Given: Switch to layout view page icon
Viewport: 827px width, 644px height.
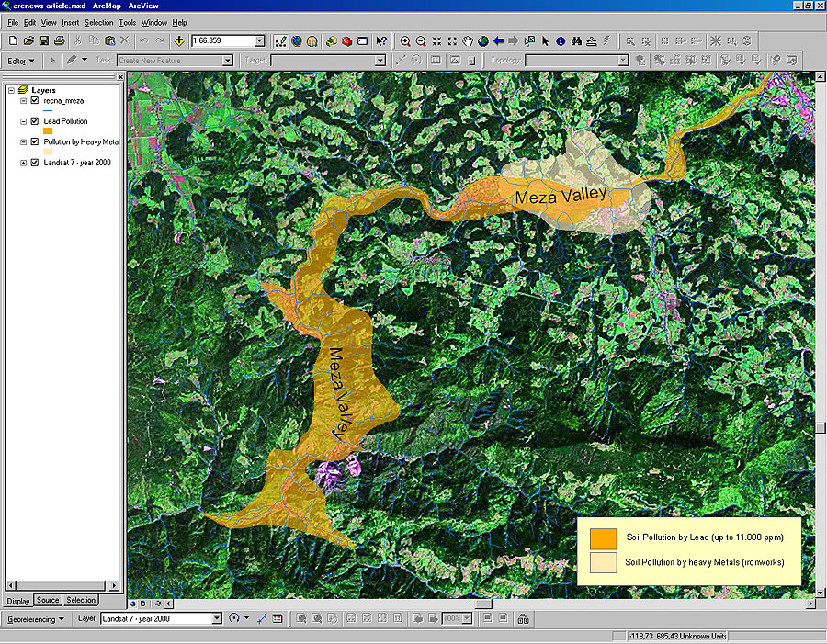Looking at the screenshot, I should [x=143, y=604].
